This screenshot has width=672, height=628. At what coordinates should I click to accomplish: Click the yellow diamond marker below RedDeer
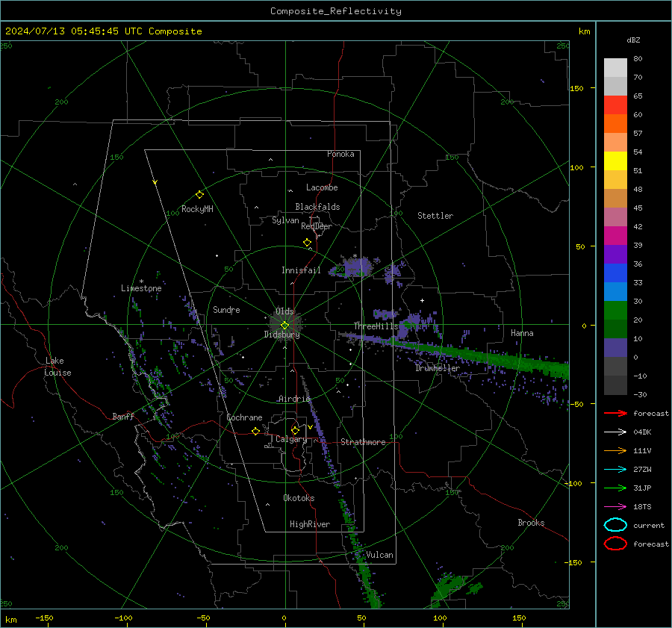pyautogui.click(x=307, y=243)
